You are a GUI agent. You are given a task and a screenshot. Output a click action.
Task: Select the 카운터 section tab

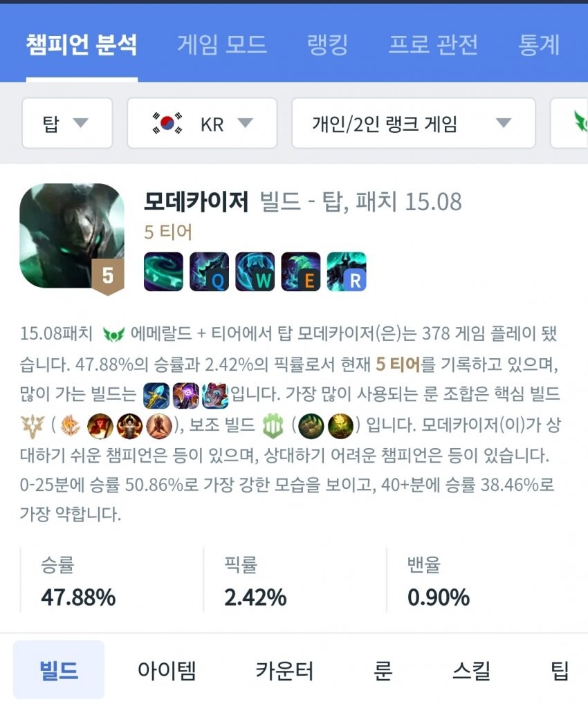point(284,670)
